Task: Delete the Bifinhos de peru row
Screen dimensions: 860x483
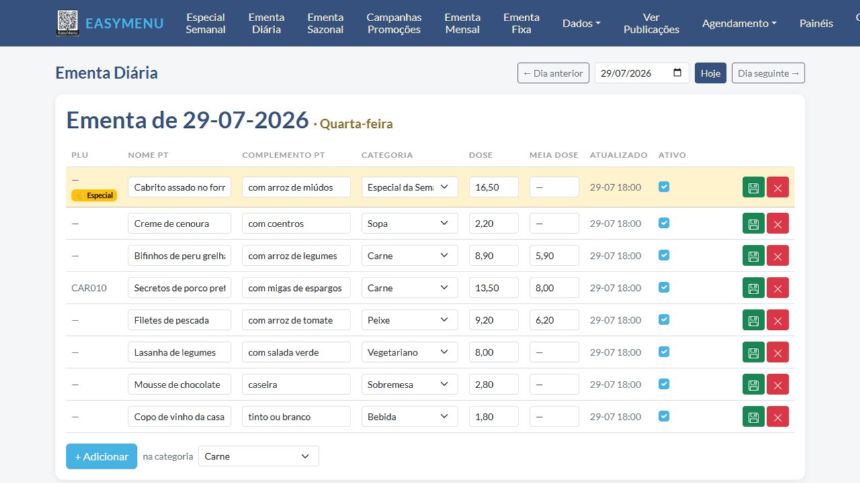Action: pos(777,256)
